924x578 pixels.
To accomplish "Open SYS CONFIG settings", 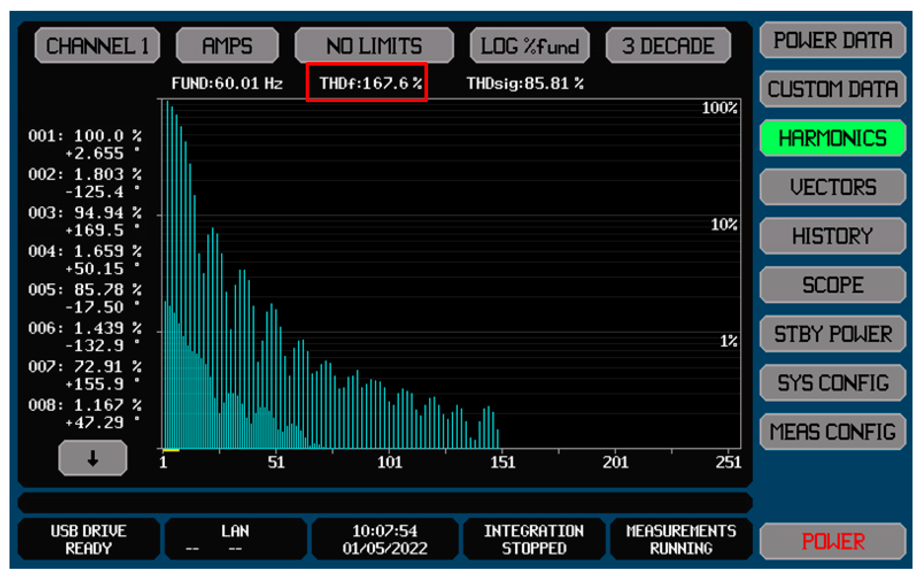I will [832, 383].
